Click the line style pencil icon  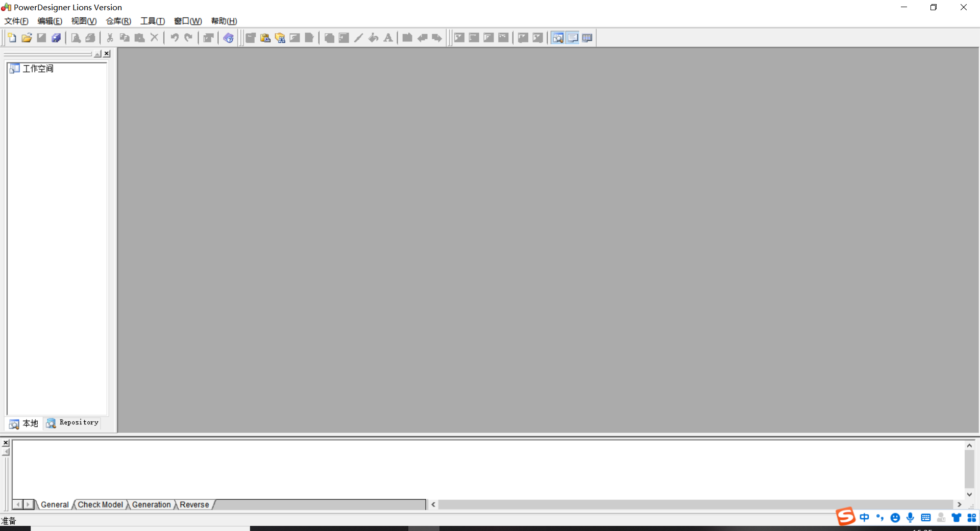pos(359,38)
